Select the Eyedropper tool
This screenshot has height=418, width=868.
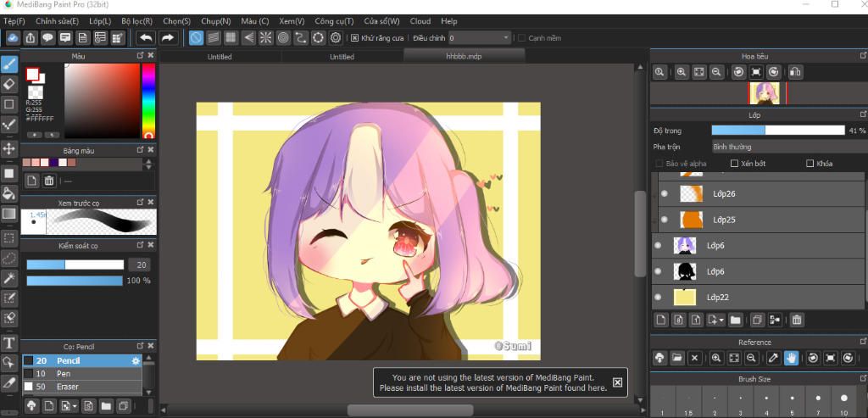click(x=8, y=382)
